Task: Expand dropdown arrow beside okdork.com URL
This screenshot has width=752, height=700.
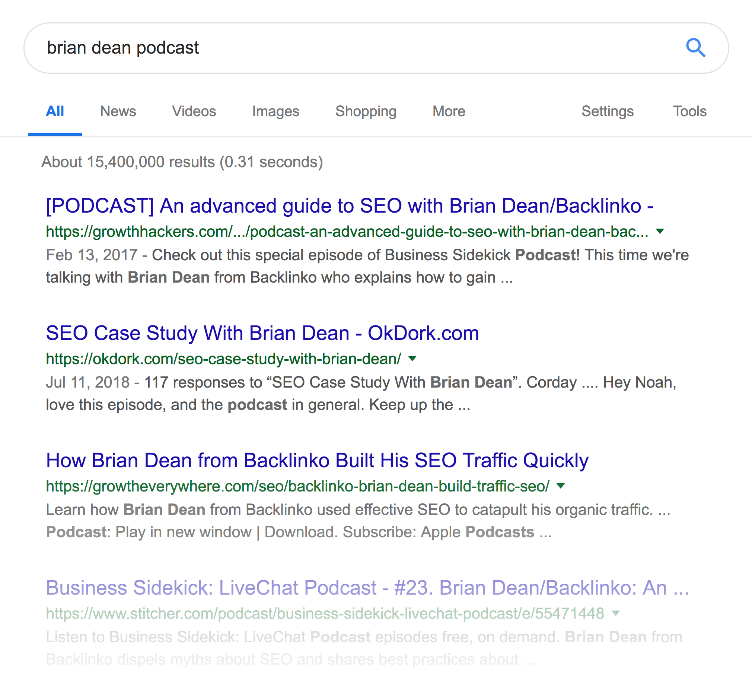Action: point(413,358)
